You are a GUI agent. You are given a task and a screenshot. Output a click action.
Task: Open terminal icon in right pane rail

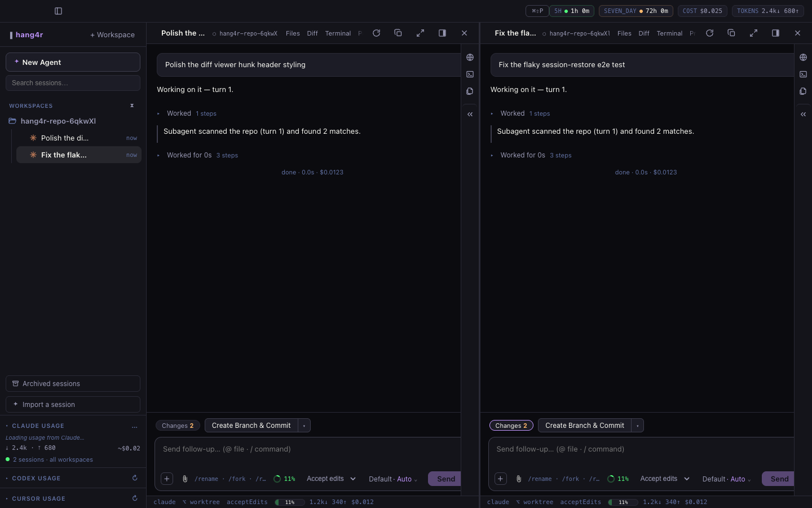pyautogui.click(x=803, y=74)
